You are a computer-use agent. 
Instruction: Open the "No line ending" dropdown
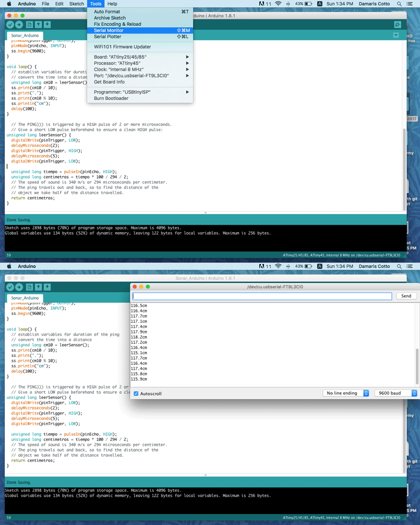point(346,393)
